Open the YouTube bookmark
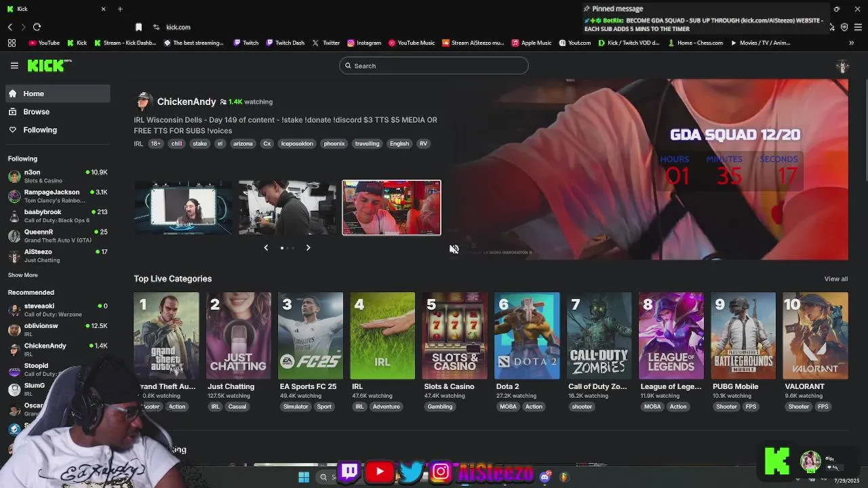Screen dimensions: 868x488 (x=44, y=43)
